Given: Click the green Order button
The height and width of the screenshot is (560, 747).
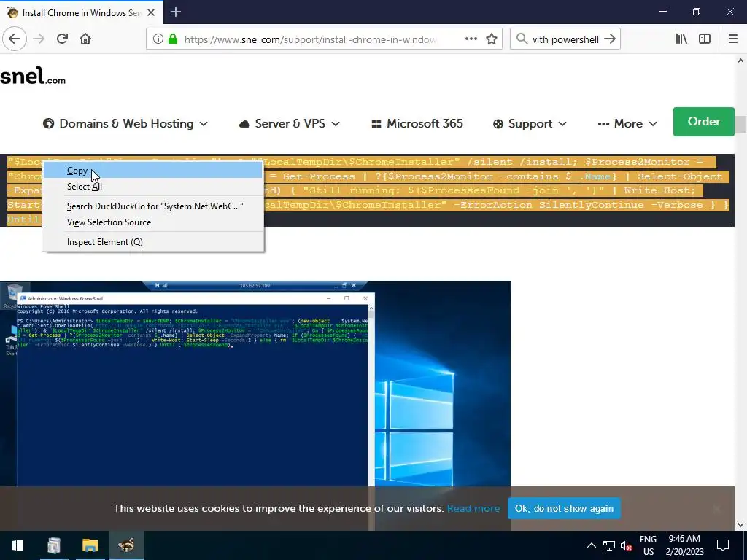Looking at the screenshot, I should [x=704, y=122].
